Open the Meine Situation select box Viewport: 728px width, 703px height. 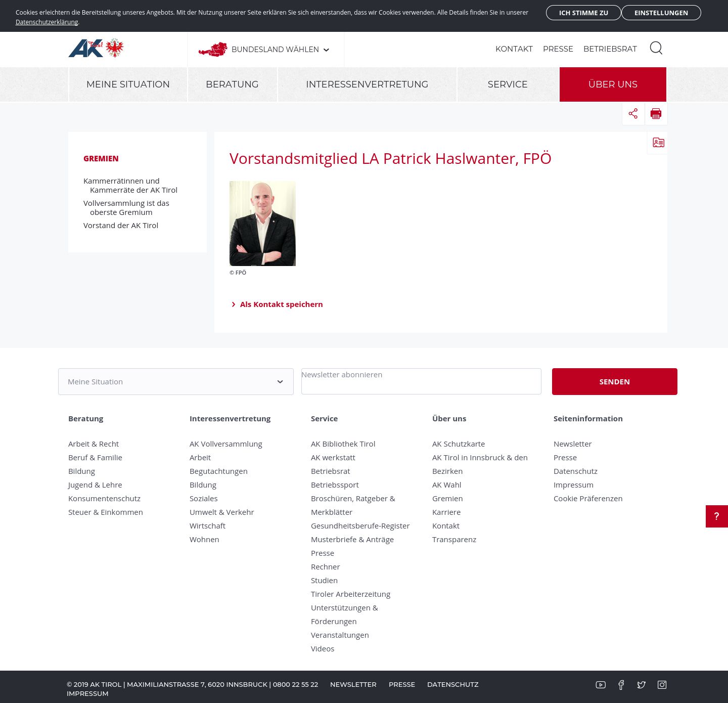click(x=176, y=381)
